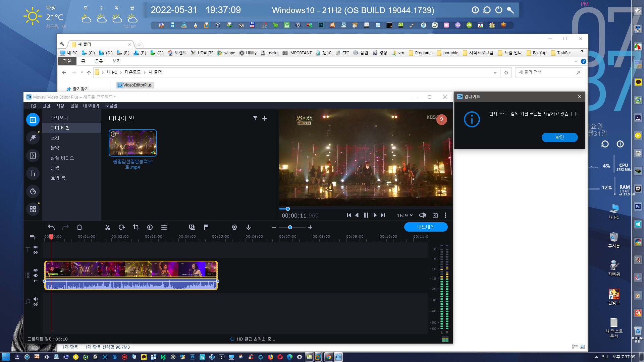The image size is (644, 362).
Task: Zoom out timeline with minus icon
Action: 274,227
